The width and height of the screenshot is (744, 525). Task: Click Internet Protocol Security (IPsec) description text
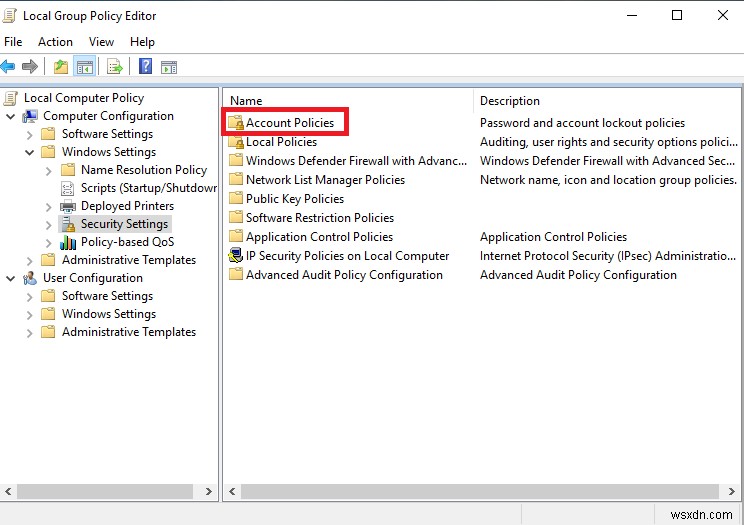[x=608, y=256]
